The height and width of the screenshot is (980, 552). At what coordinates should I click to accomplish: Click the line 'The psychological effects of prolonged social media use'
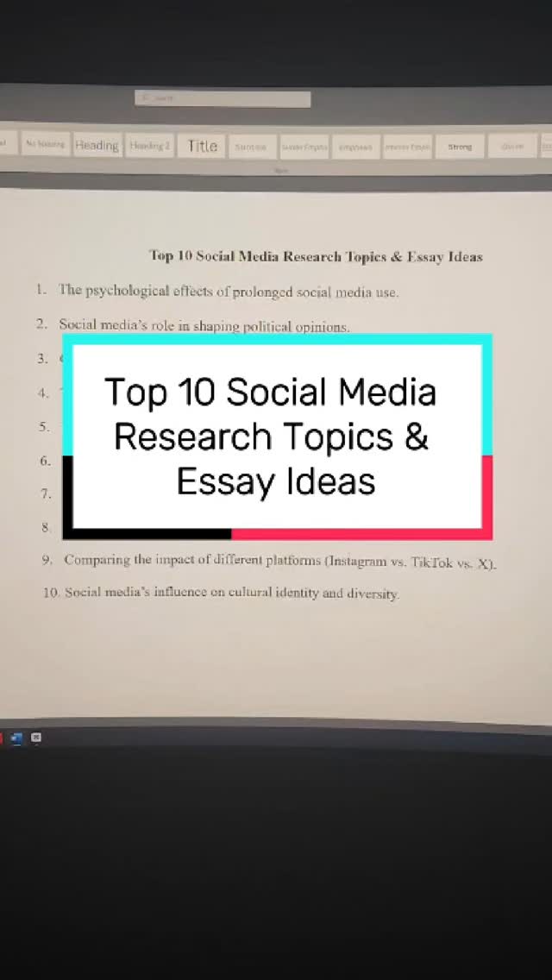tap(229, 292)
